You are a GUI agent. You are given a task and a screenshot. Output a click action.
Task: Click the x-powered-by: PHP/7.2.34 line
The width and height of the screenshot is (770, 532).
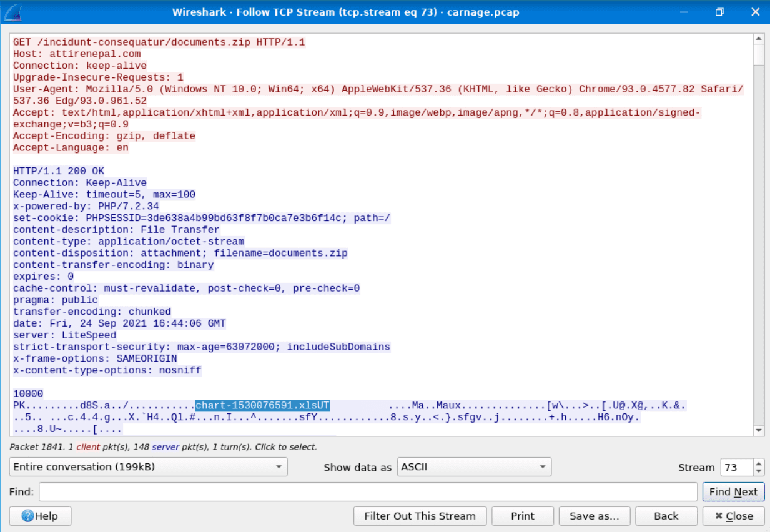tap(86, 206)
